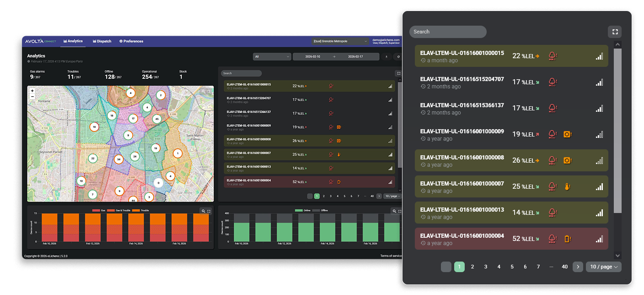Open the demo@elichens.com user menu

pos(386,41)
